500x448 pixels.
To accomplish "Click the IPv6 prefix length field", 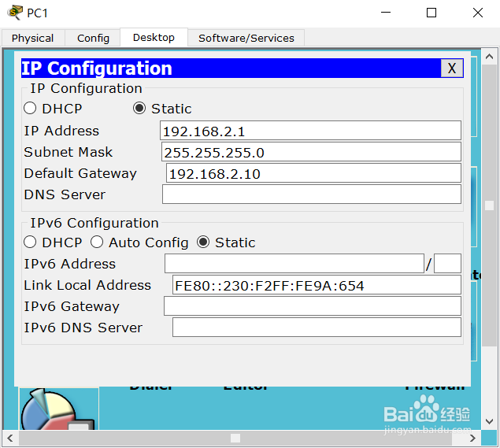I will click(447, 264).
